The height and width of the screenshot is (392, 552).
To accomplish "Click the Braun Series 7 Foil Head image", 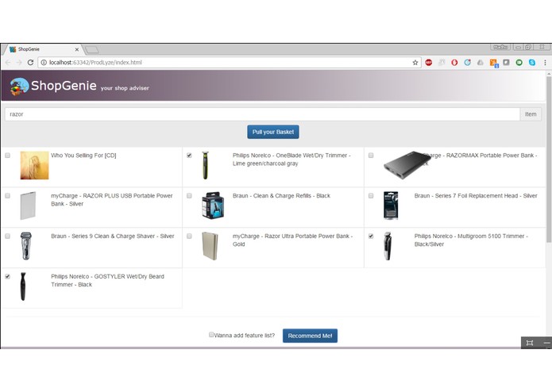I will pos(391,206).
